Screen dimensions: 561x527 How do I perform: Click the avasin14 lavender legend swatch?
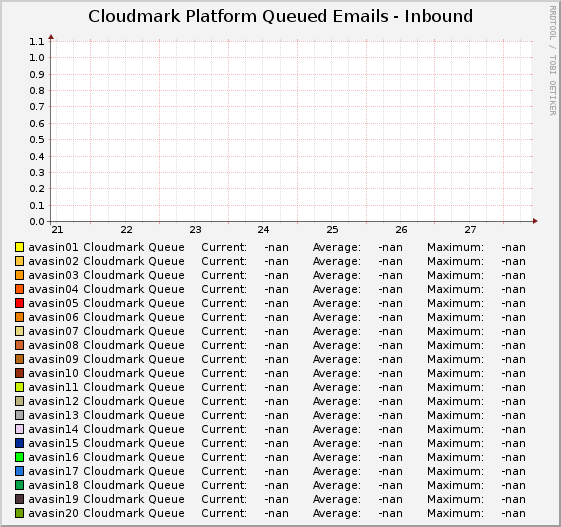(x=19, y=429)
